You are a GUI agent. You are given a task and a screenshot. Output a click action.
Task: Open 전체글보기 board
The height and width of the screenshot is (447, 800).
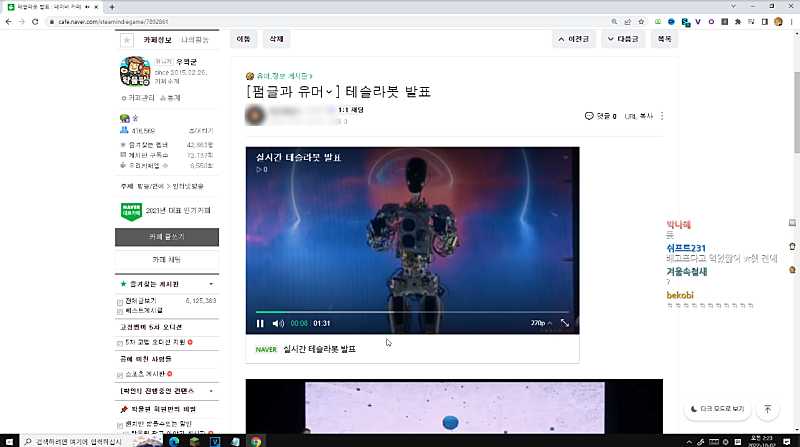(x=141, y=301)
